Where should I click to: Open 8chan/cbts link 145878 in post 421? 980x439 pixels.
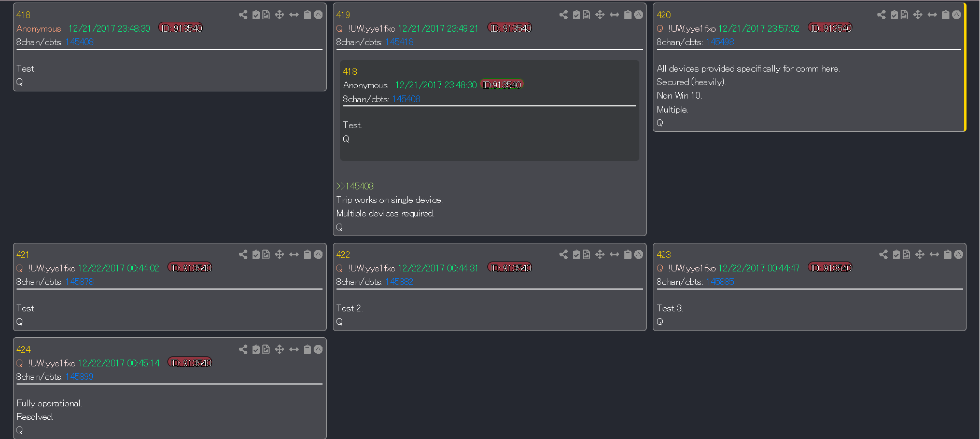79,282
